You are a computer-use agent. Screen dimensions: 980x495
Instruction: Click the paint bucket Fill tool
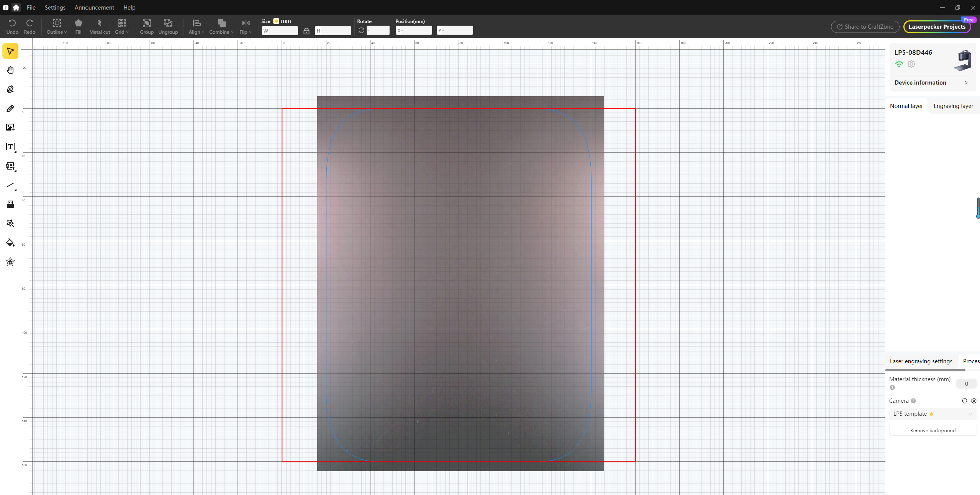[x=10, y=243]
